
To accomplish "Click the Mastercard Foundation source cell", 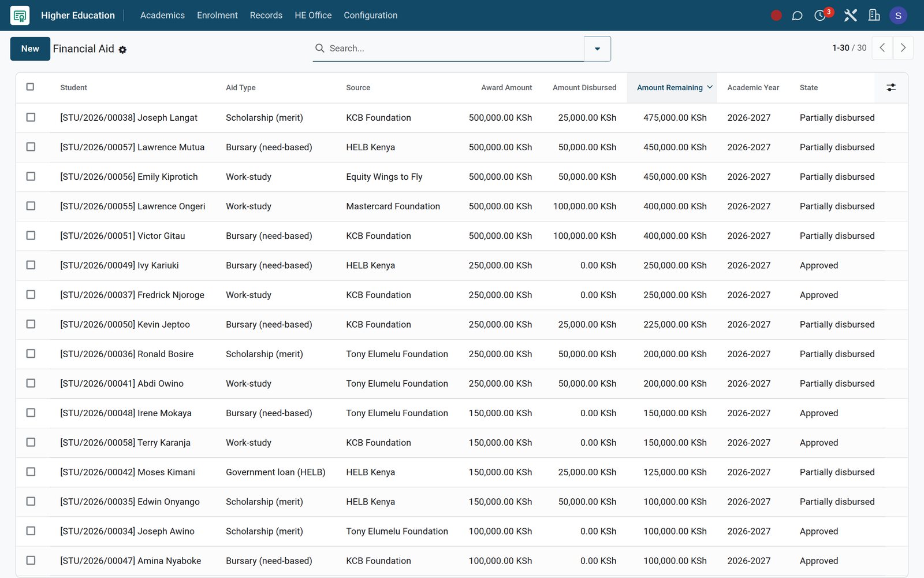I will point(393,206).
